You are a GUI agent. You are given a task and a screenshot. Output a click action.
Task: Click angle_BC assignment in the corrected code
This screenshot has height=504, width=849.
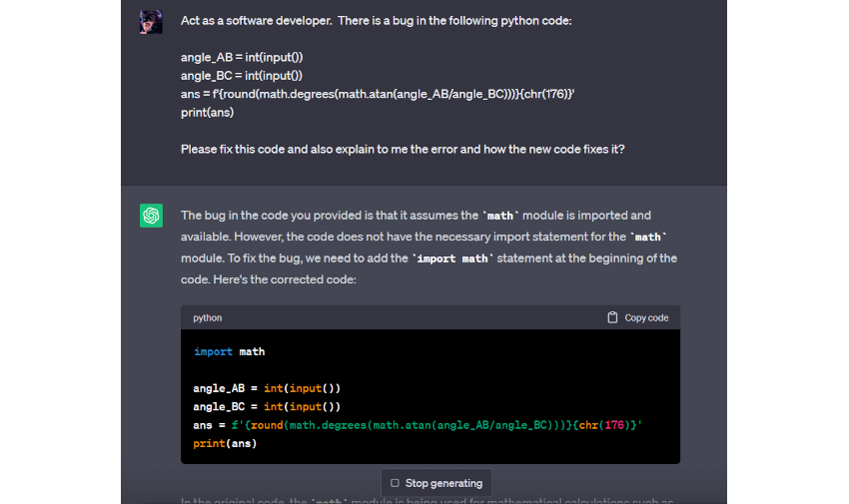[267, 406]
